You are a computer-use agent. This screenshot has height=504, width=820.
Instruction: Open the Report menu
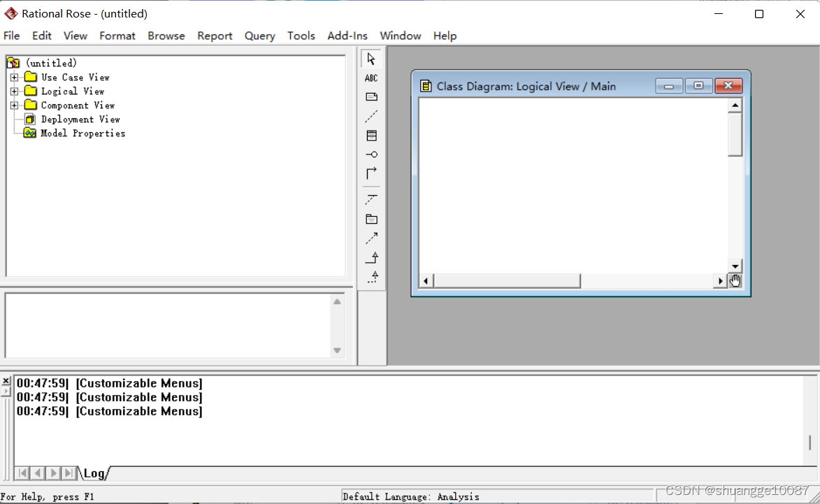tap(215, 36)
